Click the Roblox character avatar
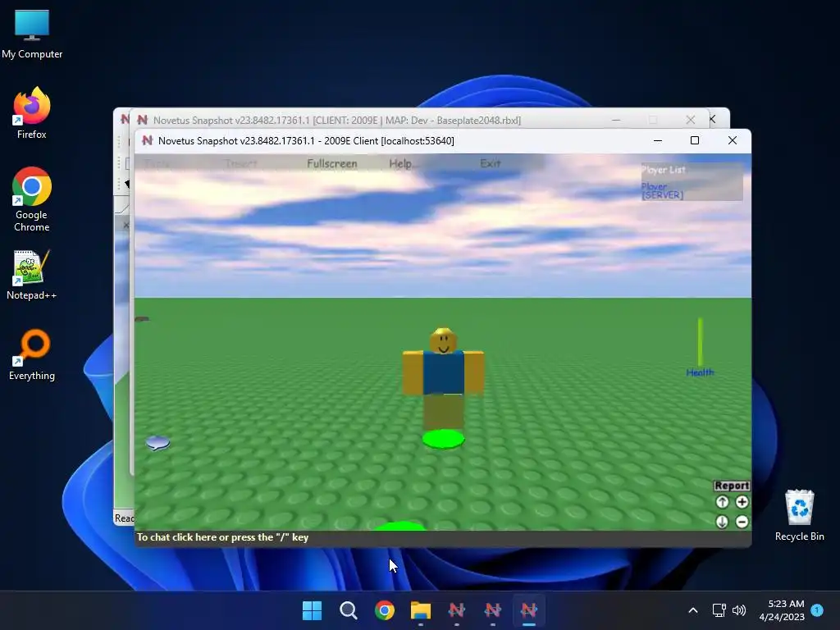Image resolution: width=840 pixels, height=630 pixels. coord(443,377)
